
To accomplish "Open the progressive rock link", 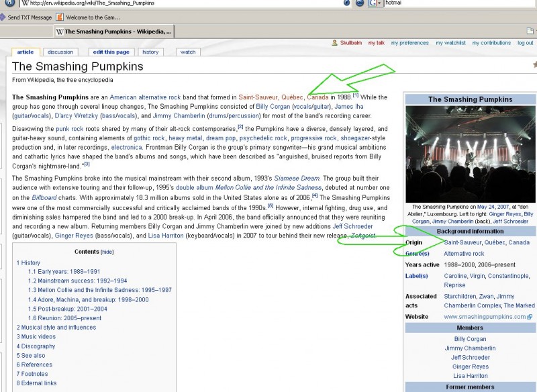I will tap(313, 138).
